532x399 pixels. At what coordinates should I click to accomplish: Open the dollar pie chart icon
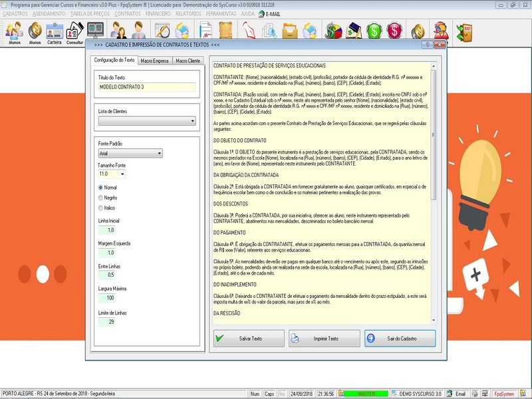click(334, 31)
